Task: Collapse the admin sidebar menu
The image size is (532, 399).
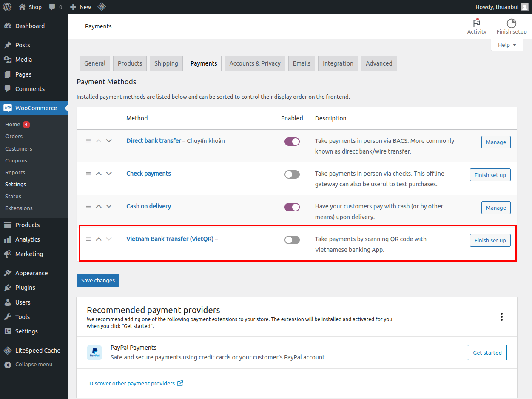Action: pyautogui.click(x=34, y=365)
